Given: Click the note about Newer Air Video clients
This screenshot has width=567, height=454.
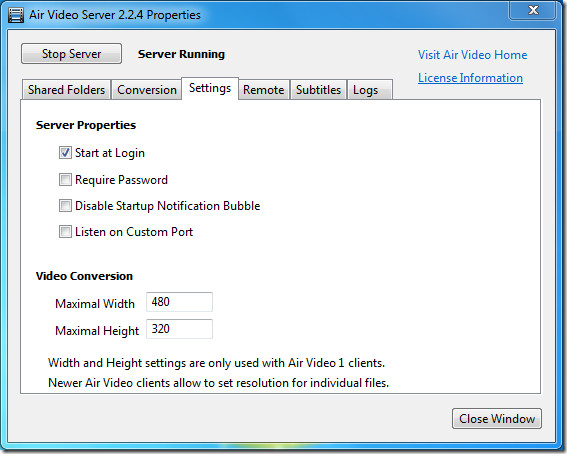Looking at the screenshot, I should (x=218, y=383).
